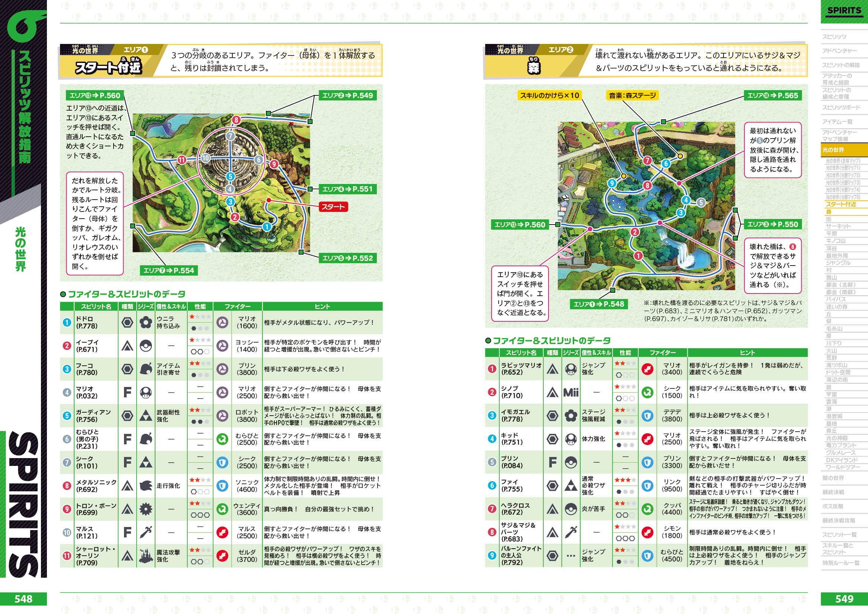This screenshot has height=616, width=868.
Task: Click the three-dots series icon in バルーンファイト row
Action: (x=571, y=556)
